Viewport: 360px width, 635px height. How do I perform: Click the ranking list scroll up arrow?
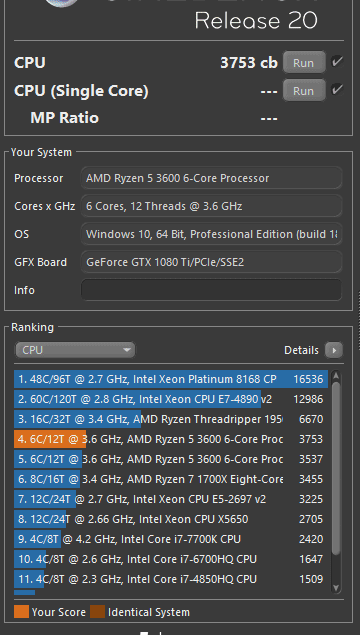[x=336, y=377]
